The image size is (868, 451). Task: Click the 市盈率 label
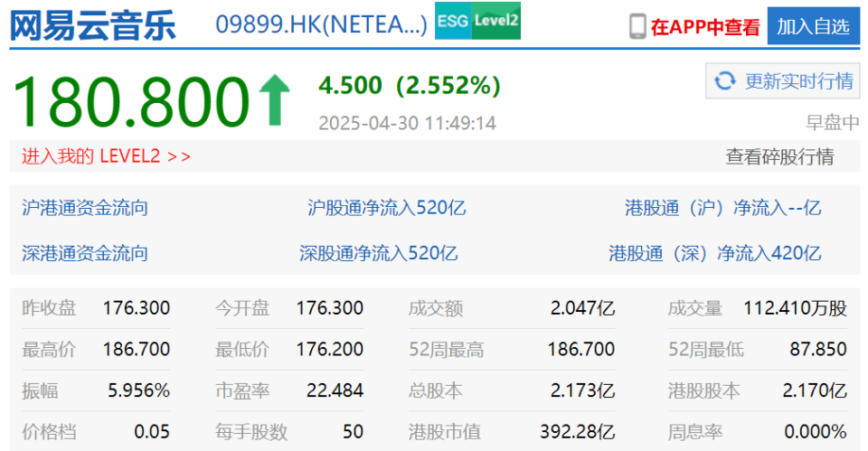point(242,390)
